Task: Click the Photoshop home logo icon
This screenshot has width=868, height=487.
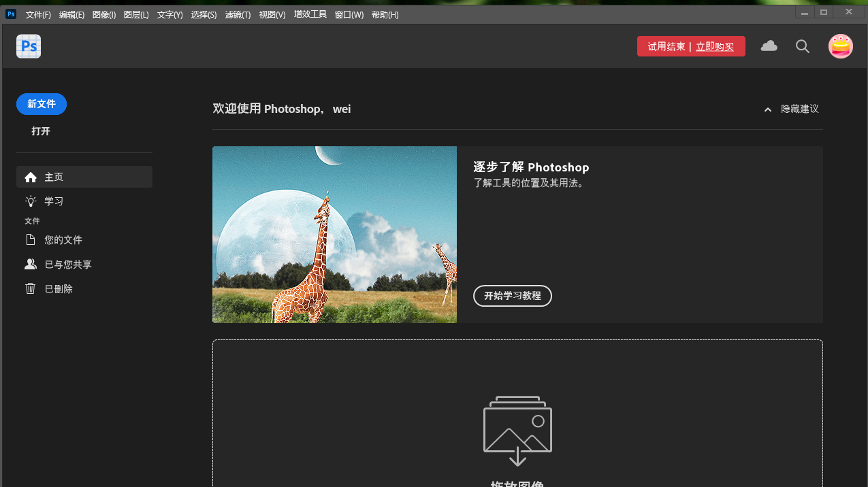Action: (29, 46)
